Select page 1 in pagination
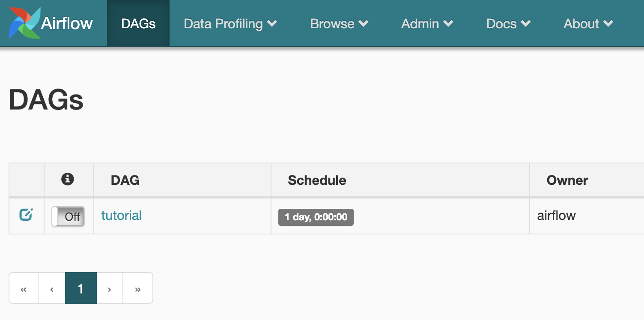 click(80, 289)
